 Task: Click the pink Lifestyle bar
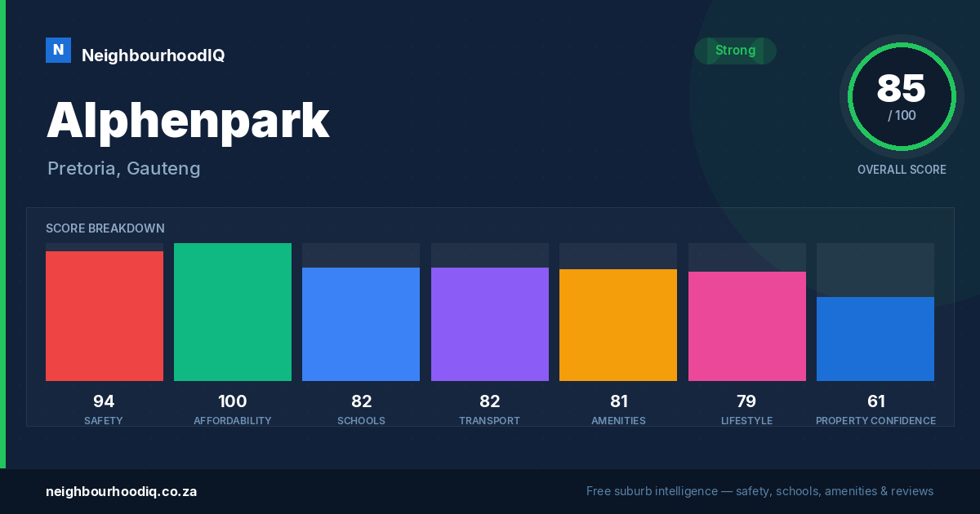[x=747, y=326]
